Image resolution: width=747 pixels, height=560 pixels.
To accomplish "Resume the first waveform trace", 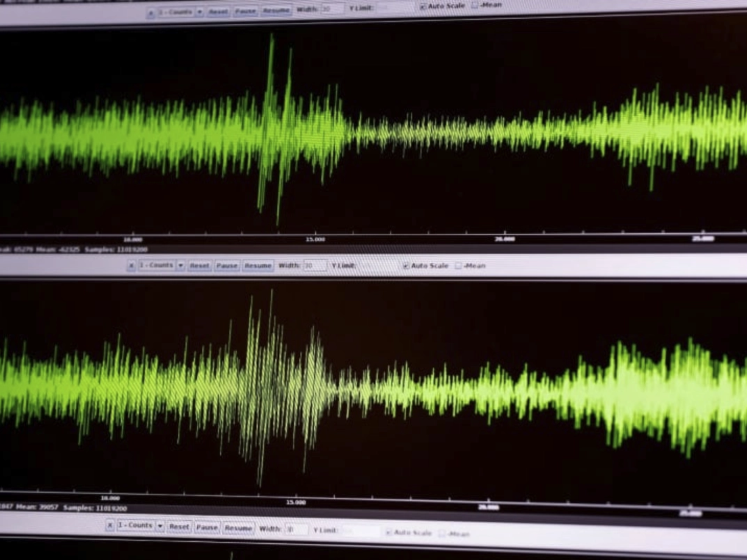I will coord(276,10).
